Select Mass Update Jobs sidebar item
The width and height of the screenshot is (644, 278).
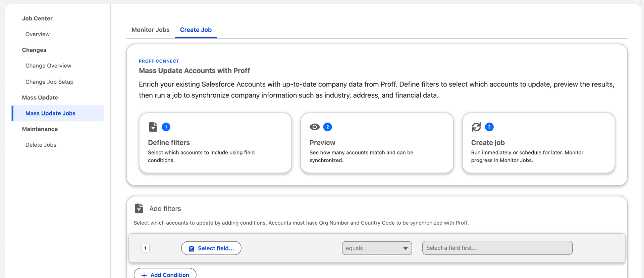pyautogui.click(x=58, y=113)
